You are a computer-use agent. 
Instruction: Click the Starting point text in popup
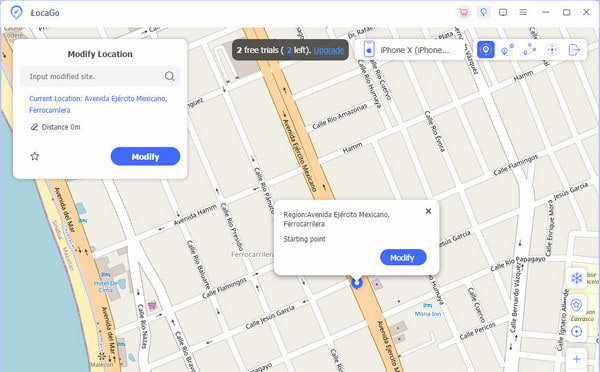point(304,239)
